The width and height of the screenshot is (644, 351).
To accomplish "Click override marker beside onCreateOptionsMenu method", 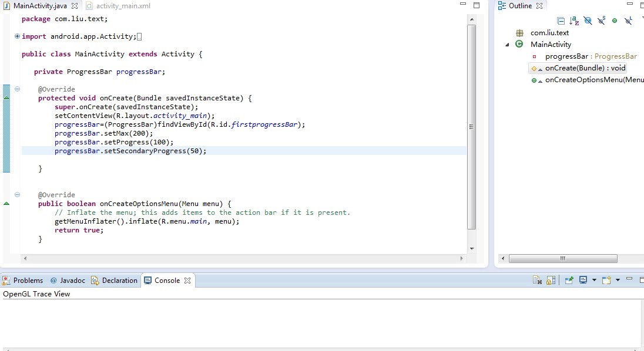I will tap(6, 203).
